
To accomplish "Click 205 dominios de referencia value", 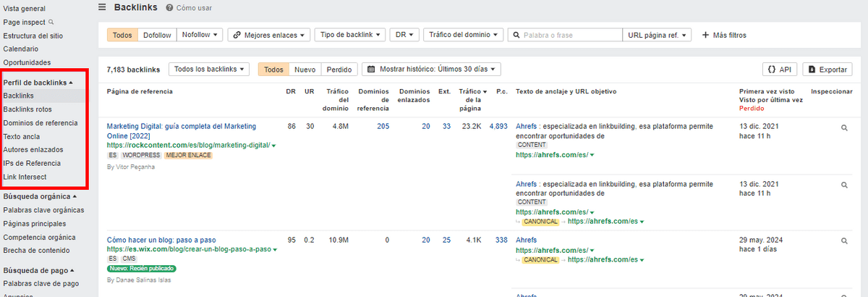I will (383, 126).
